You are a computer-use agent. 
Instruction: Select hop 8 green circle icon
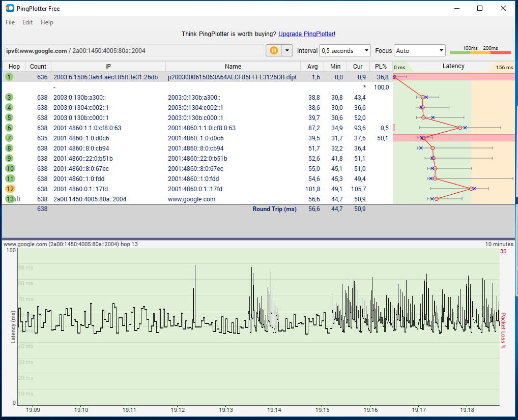(9, 148)
